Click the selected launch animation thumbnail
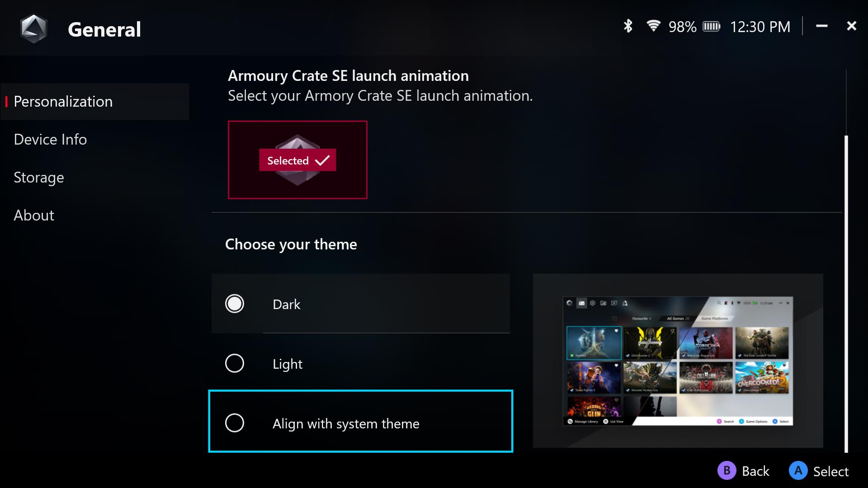The width and height of the screenshot is (868, 488). pyautogui.click(x=297, y=160)
